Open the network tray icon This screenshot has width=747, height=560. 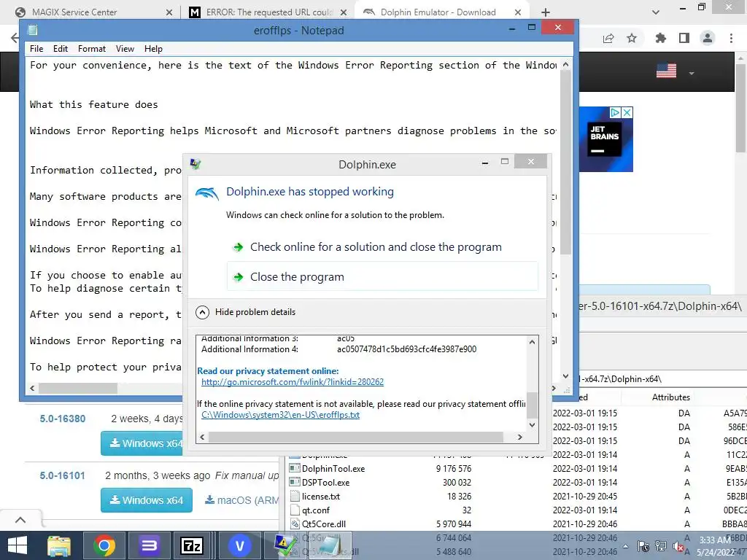[661, 546]
